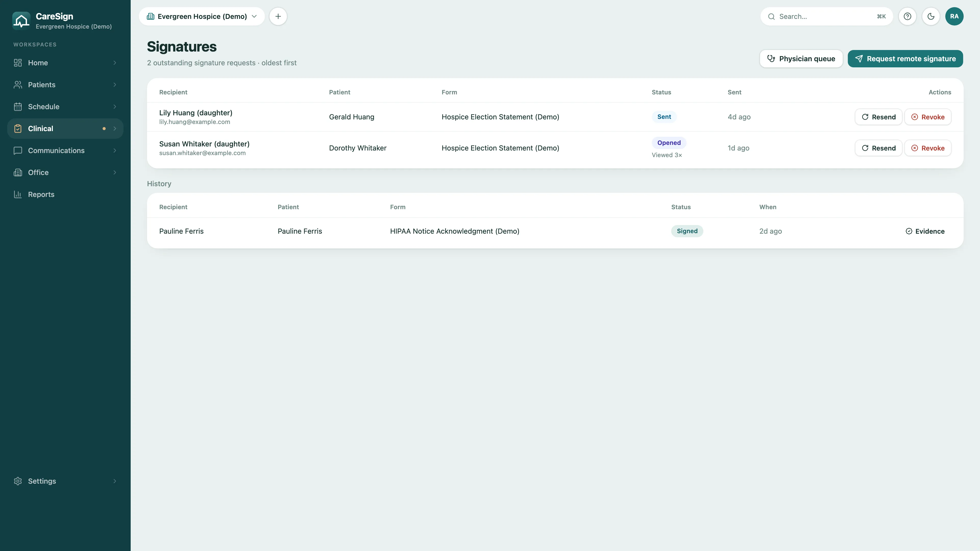
Task: Click the Reports bar chart icon
Action: (18, 194)
